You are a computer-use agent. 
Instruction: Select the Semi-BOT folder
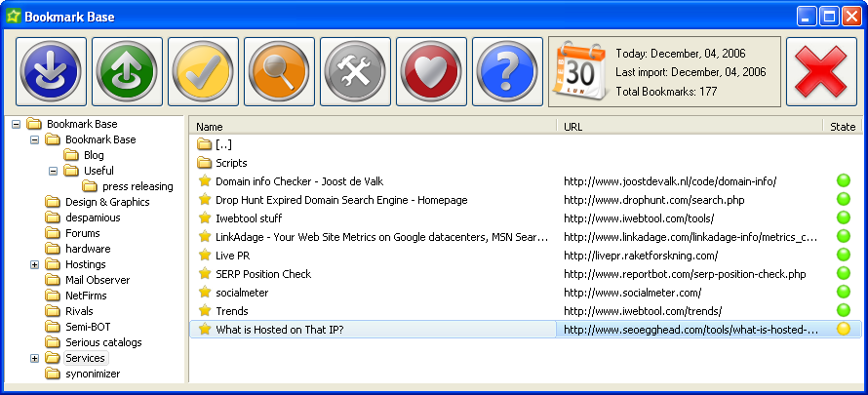pos(88,327)
